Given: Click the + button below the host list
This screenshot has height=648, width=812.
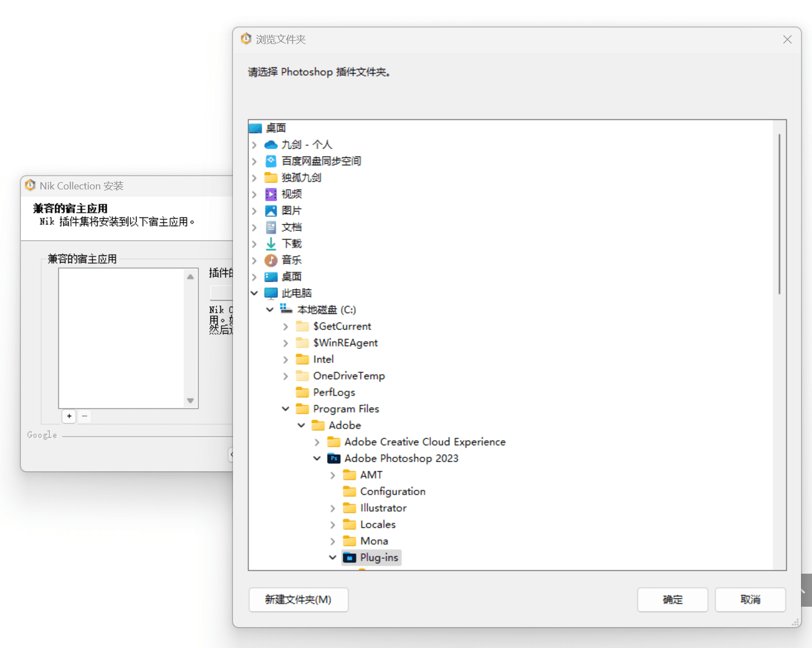Looking at the screenshot, I should click(x=68, y=417).
